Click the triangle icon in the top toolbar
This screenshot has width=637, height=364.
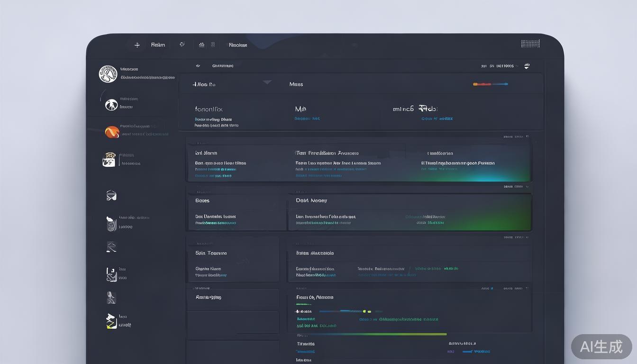pos(201,45)
